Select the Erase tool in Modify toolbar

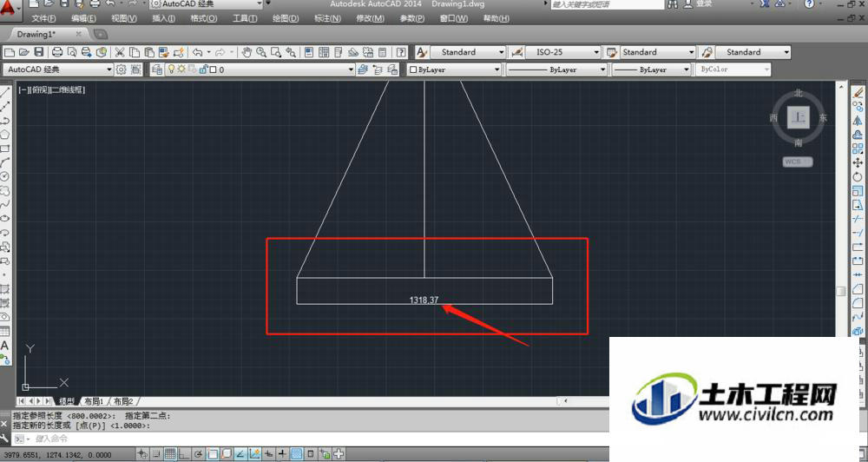tap(858, 93)
